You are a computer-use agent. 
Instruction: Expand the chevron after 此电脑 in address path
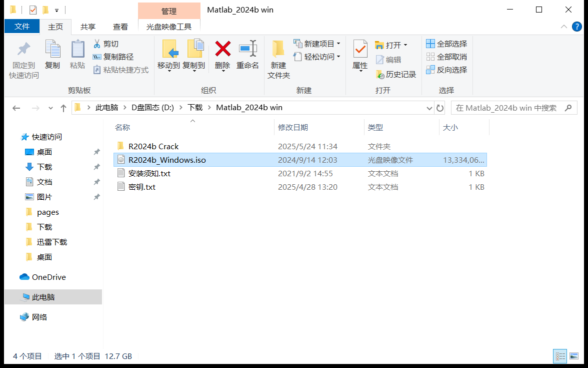click(x=124, y=108)
